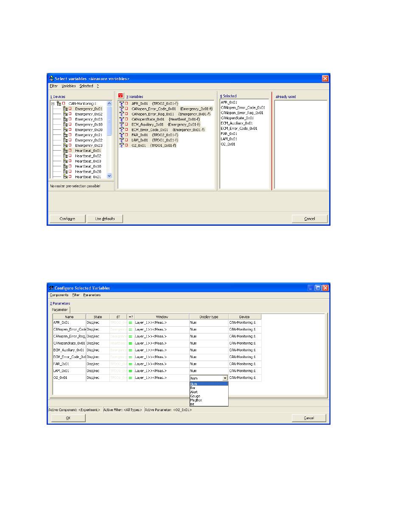Click the variable icon beside AFR_0x01
The image size is (403, 532).
122,103
